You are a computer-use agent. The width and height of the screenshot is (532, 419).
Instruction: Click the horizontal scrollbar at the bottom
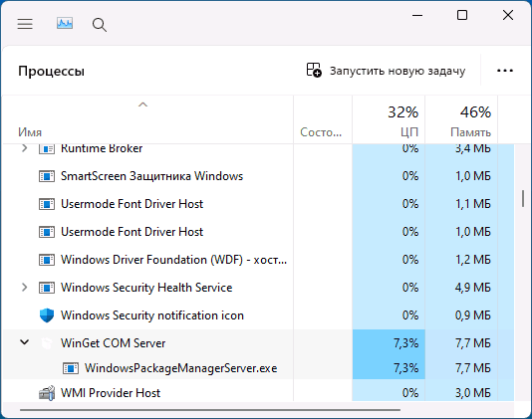[x=210, y=410]
